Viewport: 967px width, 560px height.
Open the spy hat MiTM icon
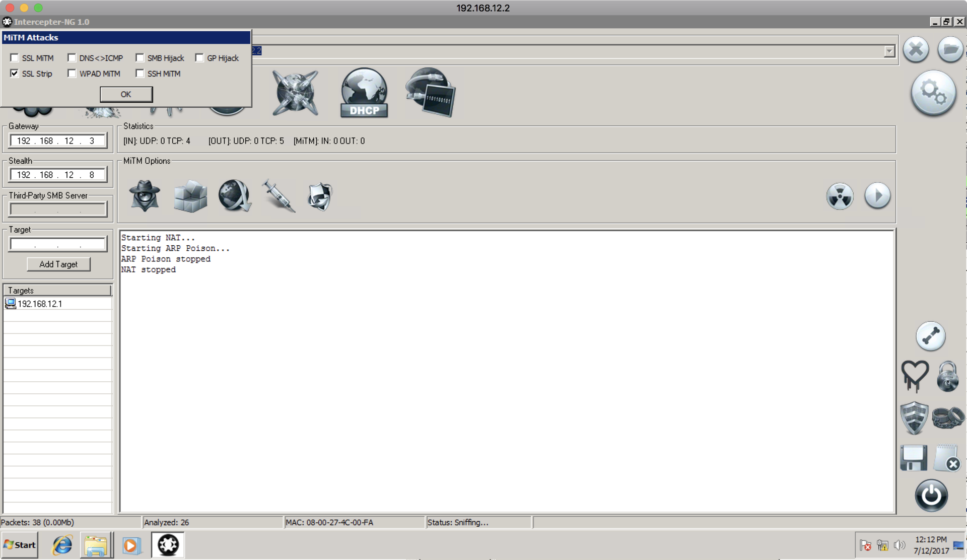point(145,195)
